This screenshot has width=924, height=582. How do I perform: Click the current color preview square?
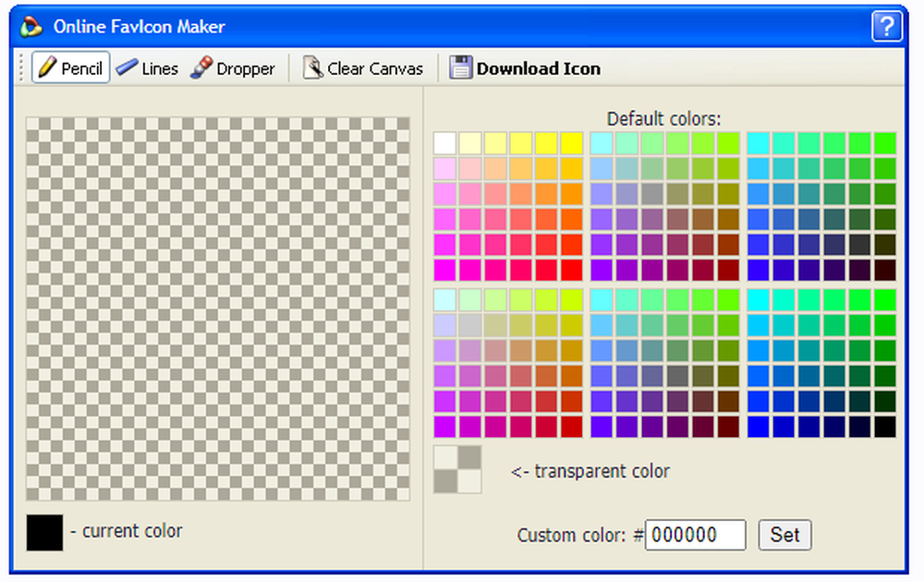[44, 530]
